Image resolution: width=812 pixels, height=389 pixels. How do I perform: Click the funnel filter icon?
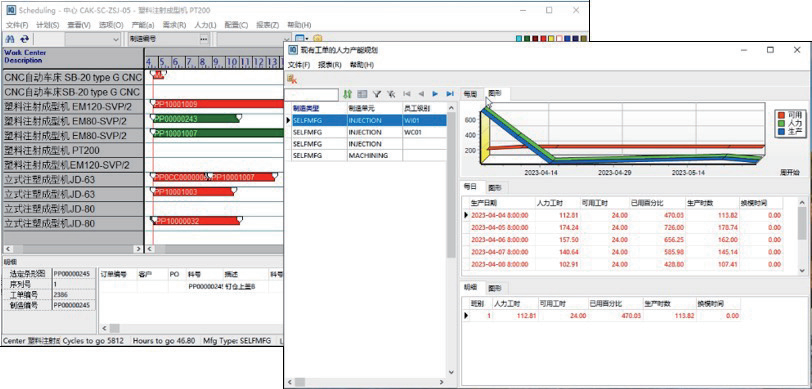tap(377, 94)
